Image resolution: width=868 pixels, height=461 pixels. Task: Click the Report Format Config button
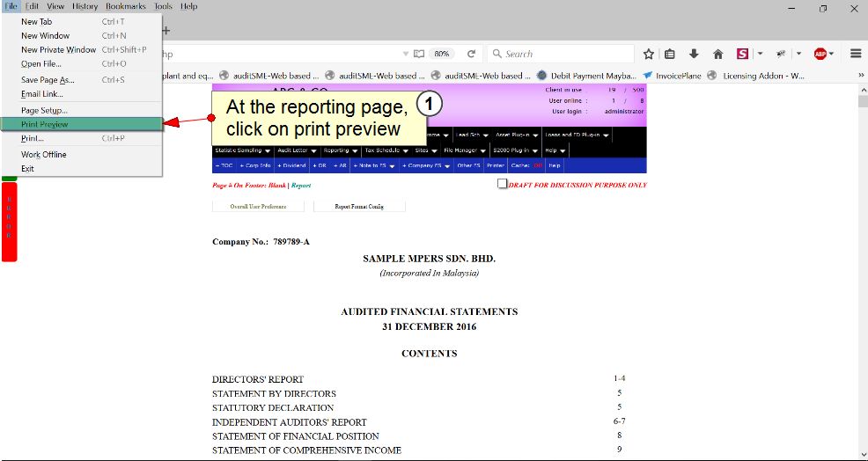click(360, 207)
